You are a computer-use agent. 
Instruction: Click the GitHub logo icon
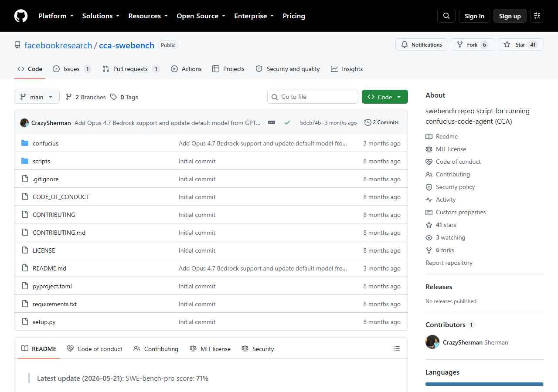[21, 16]
